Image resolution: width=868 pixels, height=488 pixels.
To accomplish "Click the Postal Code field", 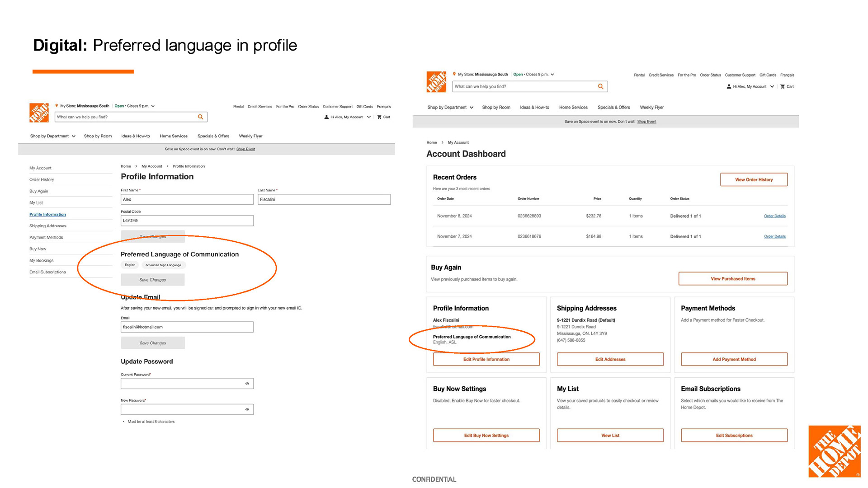I will tap(187, 221).
